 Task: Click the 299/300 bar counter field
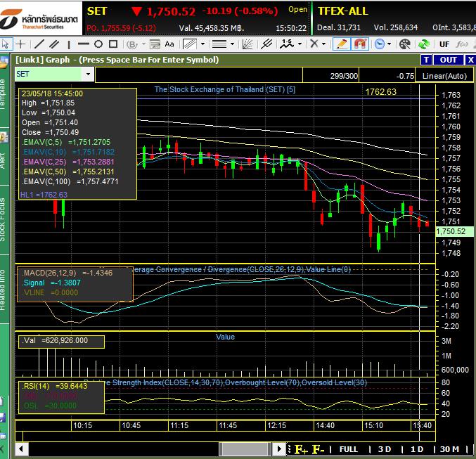(x=331, y=76)
